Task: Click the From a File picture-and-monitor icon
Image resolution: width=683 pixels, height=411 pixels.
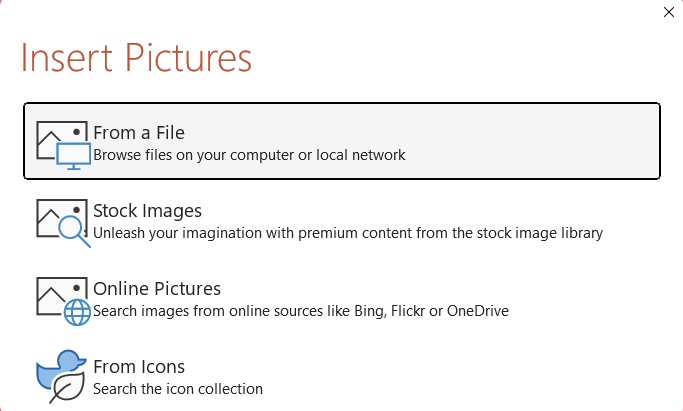Action: pos(64,145)
